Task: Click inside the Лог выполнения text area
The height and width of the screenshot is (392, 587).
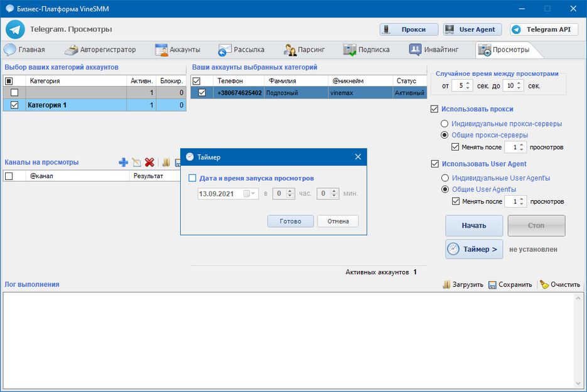Action: click(288, 341)
